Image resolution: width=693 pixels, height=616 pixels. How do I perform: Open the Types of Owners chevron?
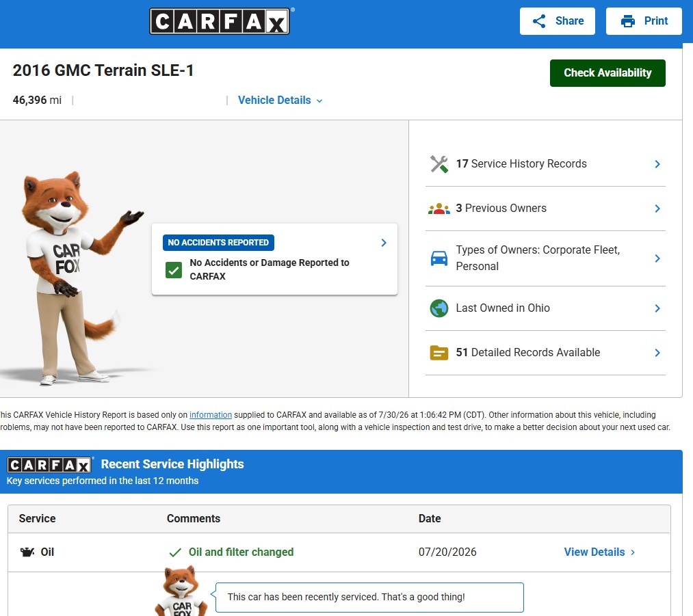coord(657,258)
